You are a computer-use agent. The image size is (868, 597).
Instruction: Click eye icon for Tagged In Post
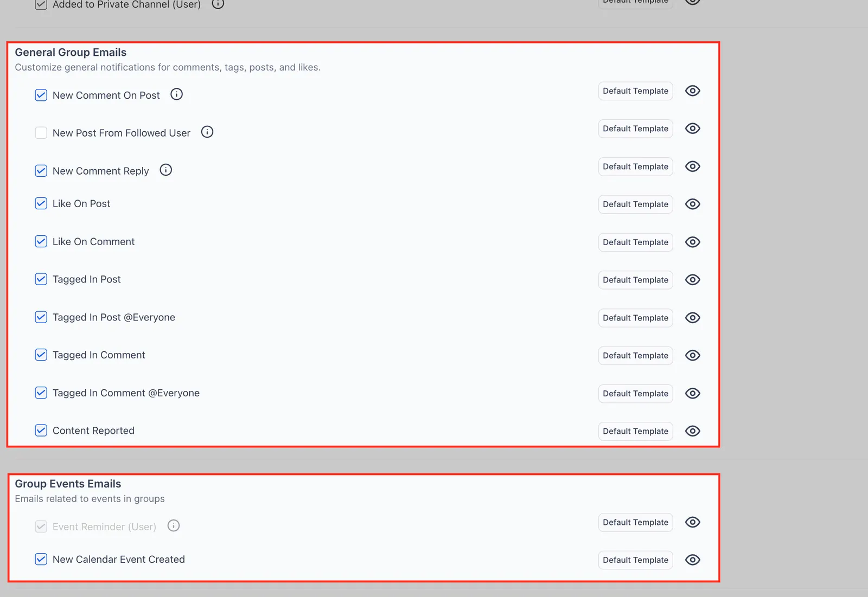coord(692,280)
